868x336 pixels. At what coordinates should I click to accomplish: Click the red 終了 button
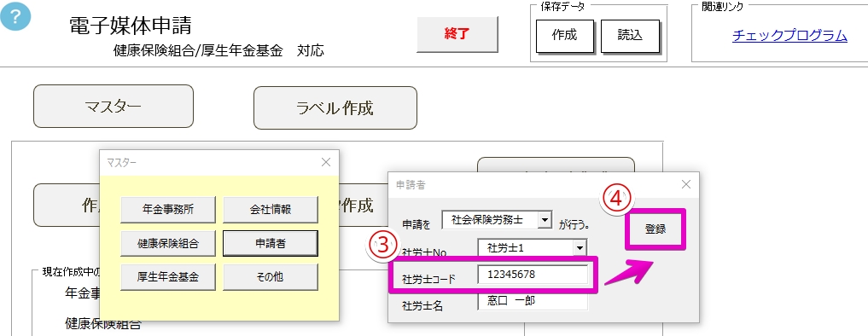click(x=457, y=34)
